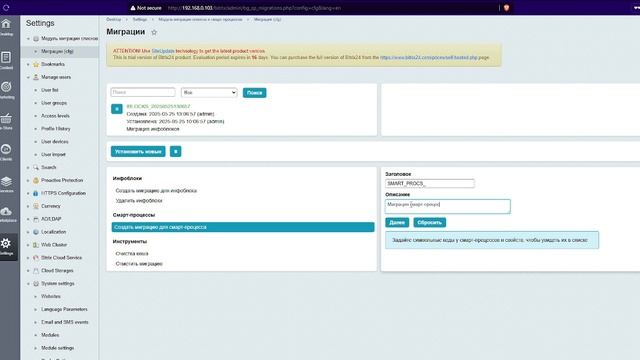Click the Web Cluster icon in tree

(x=36, y=245)
